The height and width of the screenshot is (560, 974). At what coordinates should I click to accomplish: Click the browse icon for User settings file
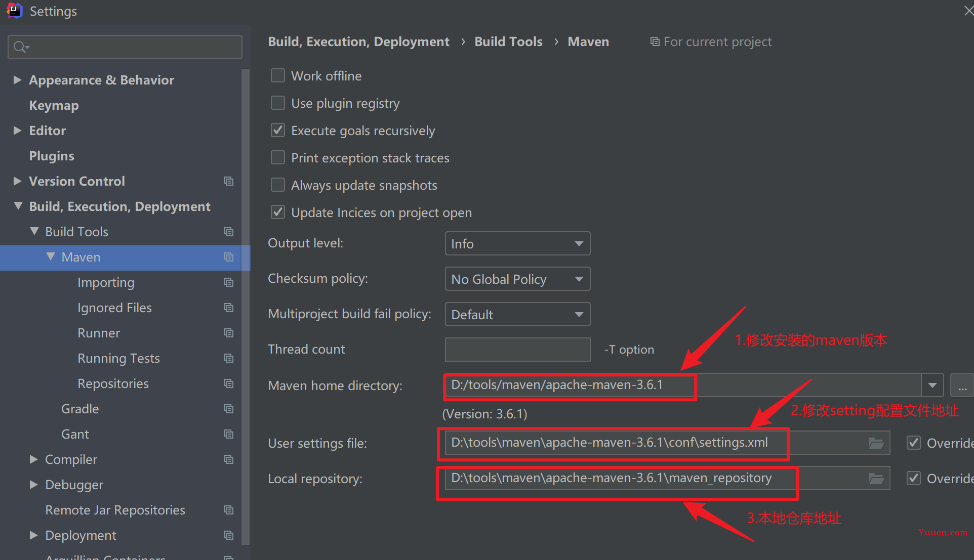pyautogui.click(x=876, y=443)
